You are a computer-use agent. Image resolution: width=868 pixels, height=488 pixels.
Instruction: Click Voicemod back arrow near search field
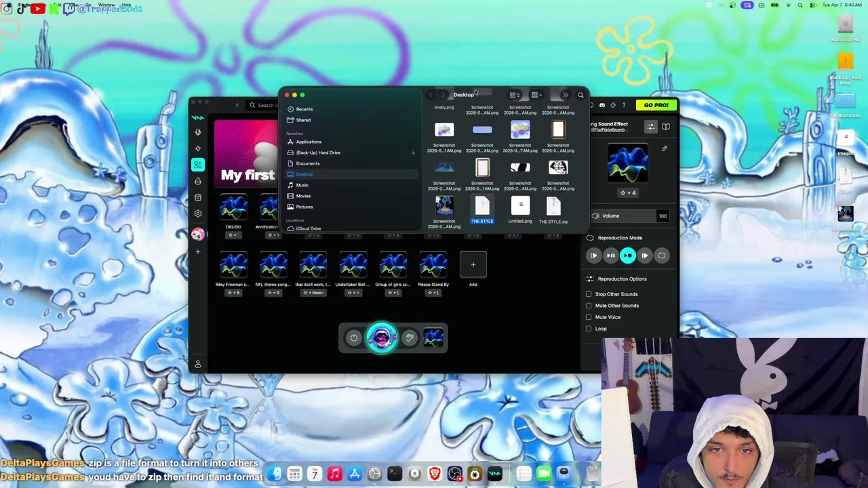[x=237, y=105]
